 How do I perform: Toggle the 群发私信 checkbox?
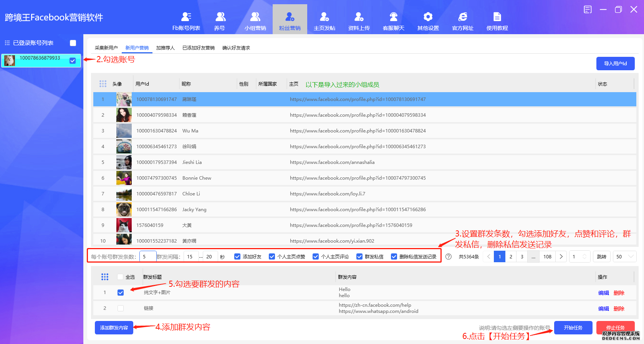[x=359, y=256]
